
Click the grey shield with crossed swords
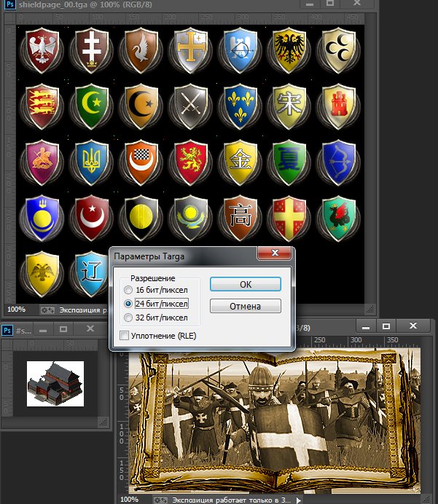[x=190, y=106]
